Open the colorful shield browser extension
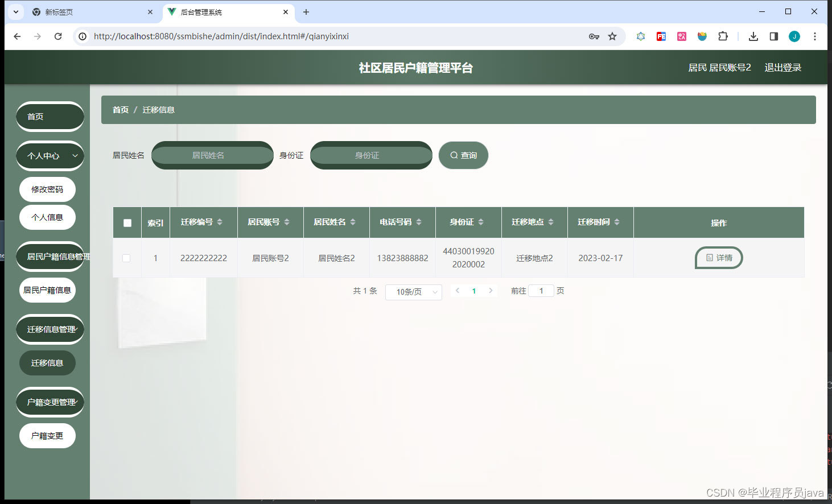 tap(702, 36)
